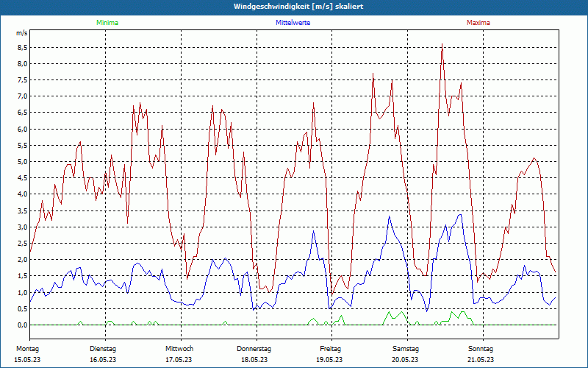Screen dimensions: 588x368
Task: Click the date 18.05.23
Action: click(x=254, y=360)
